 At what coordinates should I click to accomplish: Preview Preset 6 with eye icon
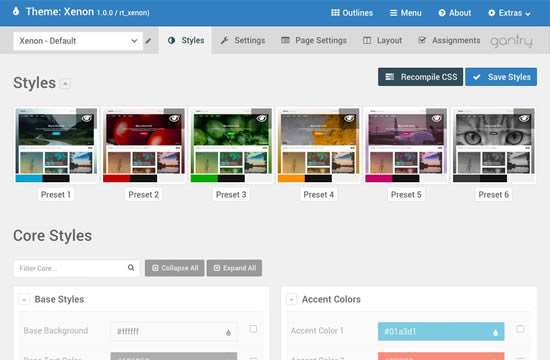click(524, 118)
